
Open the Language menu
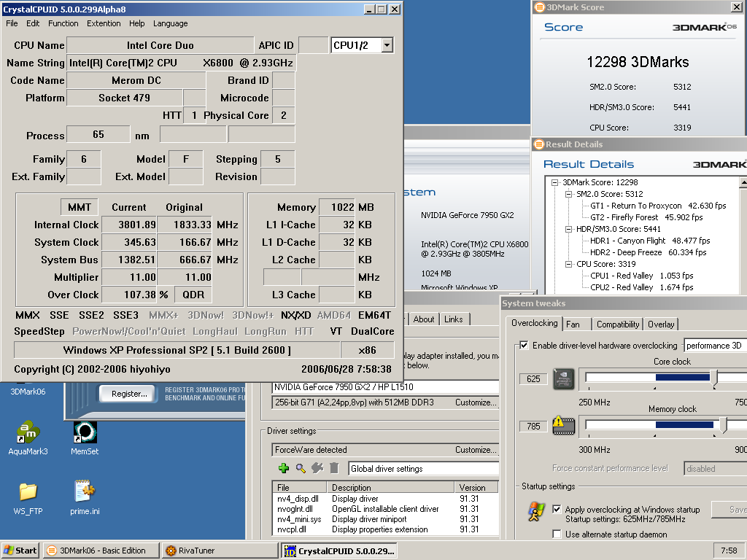click(x=171, y=23)
